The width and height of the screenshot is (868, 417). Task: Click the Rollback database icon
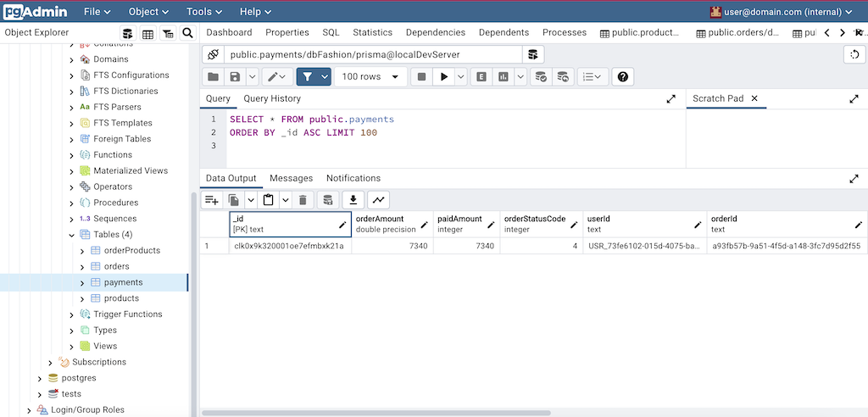coord(562,77)
